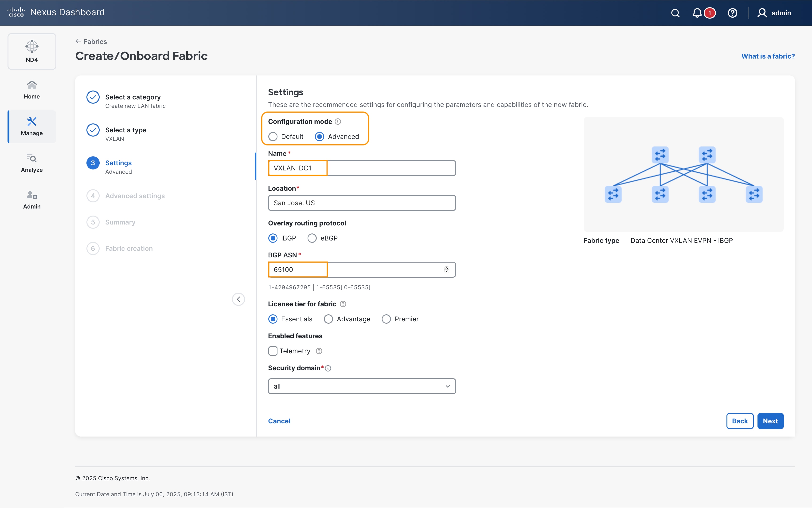Screen dimensions: 812x508
Task: Click Configuration mode info icon
Action: [338, 122]
